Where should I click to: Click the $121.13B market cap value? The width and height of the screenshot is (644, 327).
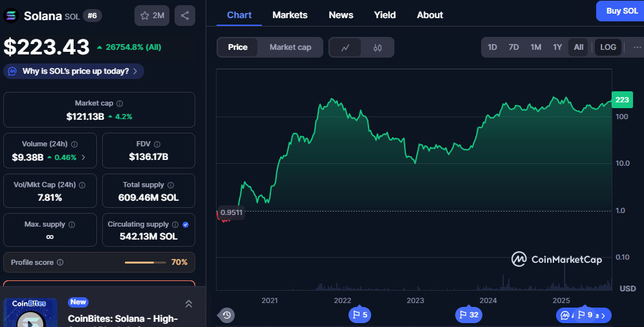[x=85, y=117]
